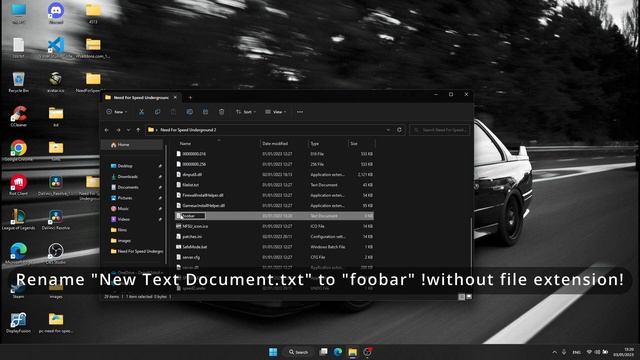Select the Microsoft Edge desktop shortcut
Image resolution: width=640 pixels, height=360 pixels.
coord(18,253)
